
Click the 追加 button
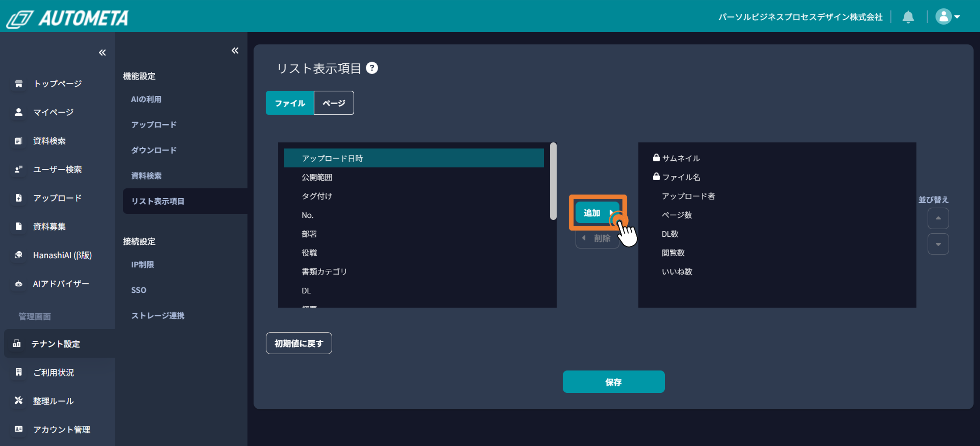597,213
